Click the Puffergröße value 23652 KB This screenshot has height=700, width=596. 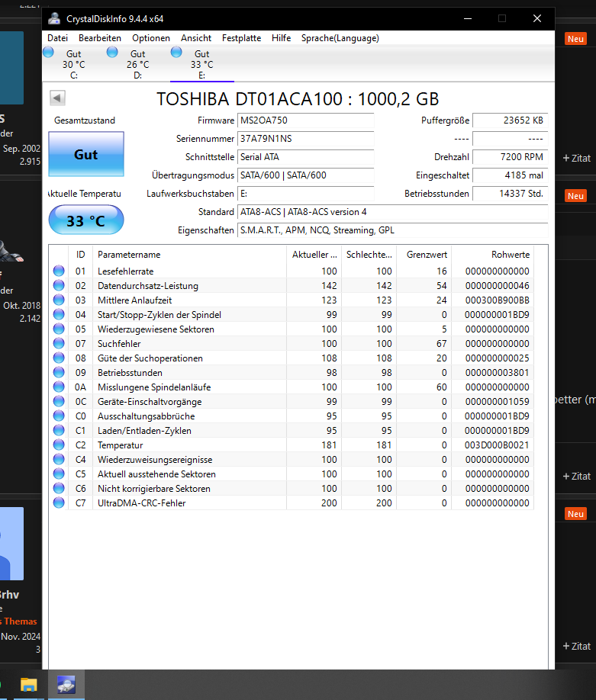tap(511, 120)
